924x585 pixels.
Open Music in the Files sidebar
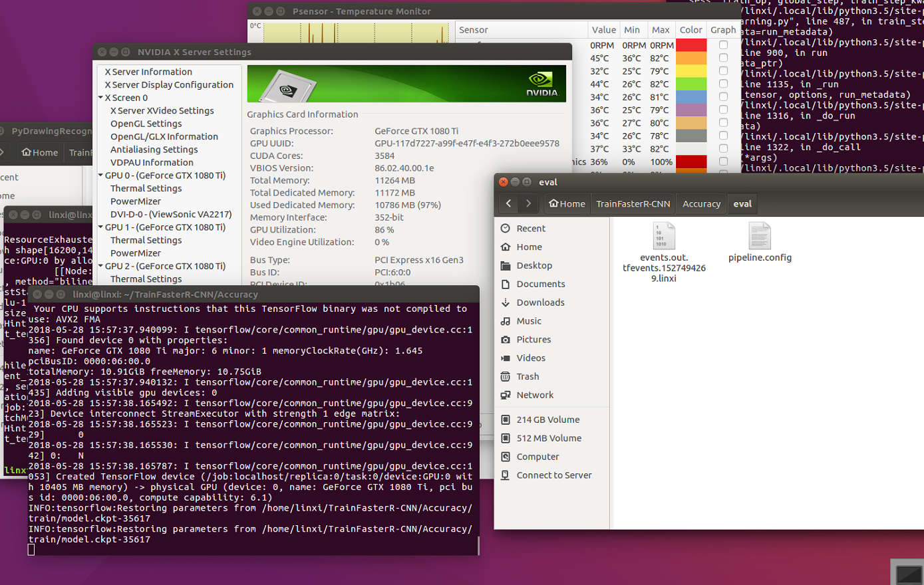529,321
